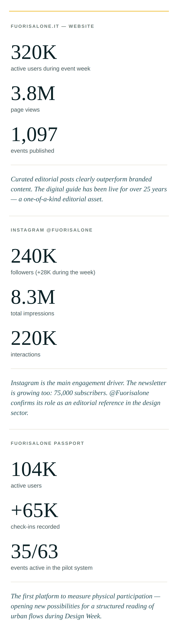Click the 'followers (+28K during the week)' caption
Image resolution: width=178 pixels, height=644 pixels.
pyautogui.click(x=53, y=272)
